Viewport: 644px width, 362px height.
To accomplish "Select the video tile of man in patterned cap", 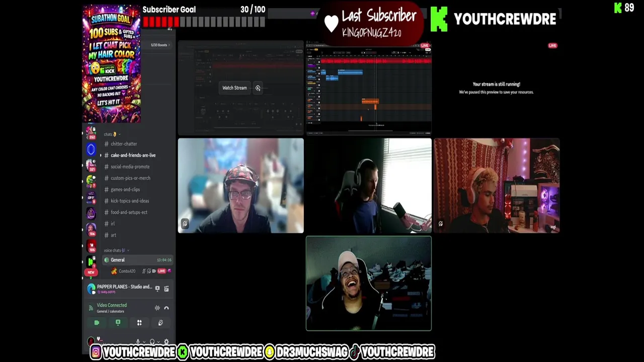I will pyautogui.click(x=241, y=186).
